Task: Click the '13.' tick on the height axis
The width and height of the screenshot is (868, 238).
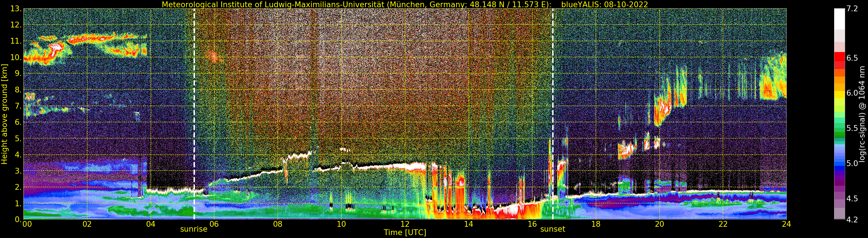Action: tap(16, 9)
